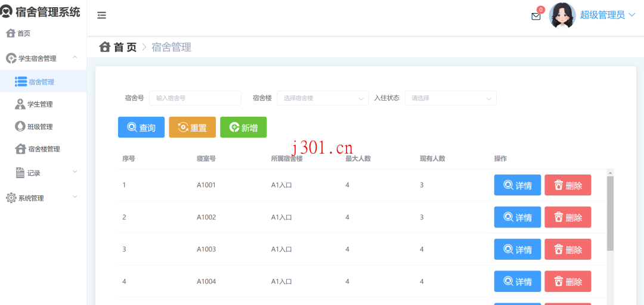Select 宿舍管理 in the sidebar

tap(42, 82)
